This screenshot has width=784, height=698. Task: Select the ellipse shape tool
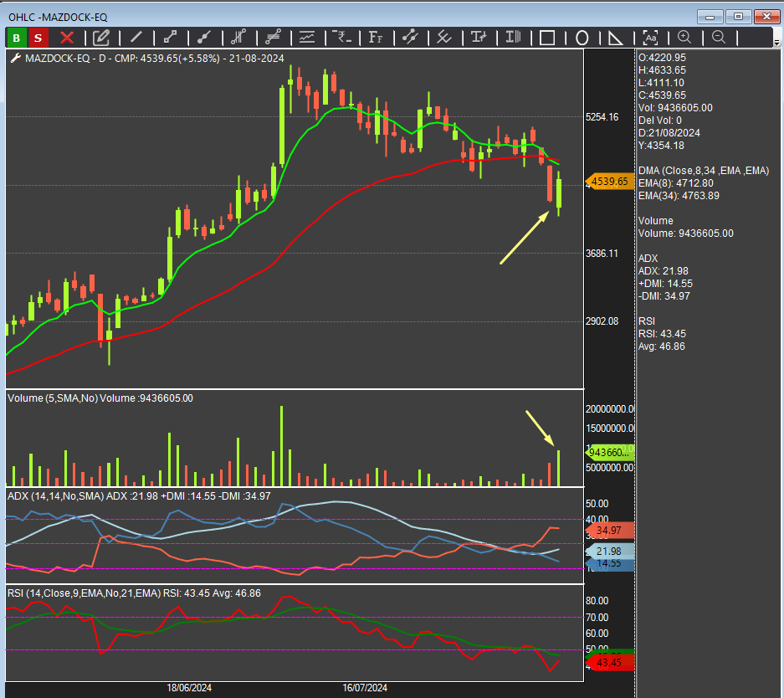point(582,38)
